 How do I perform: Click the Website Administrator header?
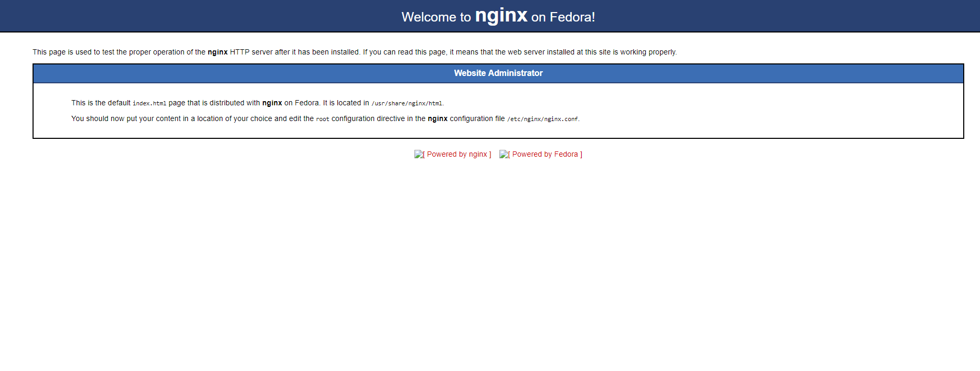(x=498, y=73)
